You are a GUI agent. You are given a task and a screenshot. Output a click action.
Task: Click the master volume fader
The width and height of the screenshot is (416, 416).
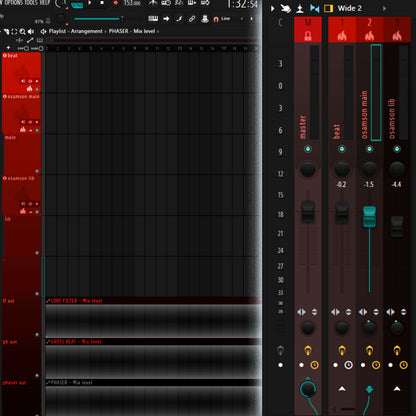point(308,212)
